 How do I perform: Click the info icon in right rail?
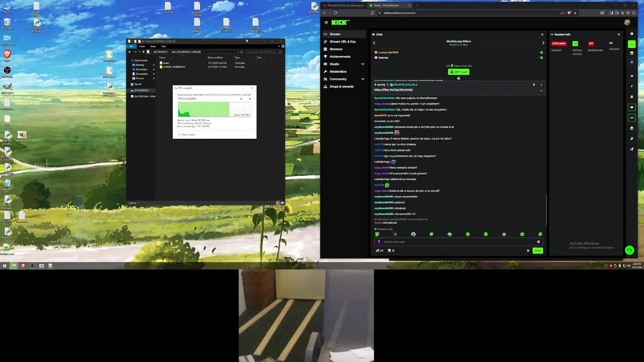[631, 34]
